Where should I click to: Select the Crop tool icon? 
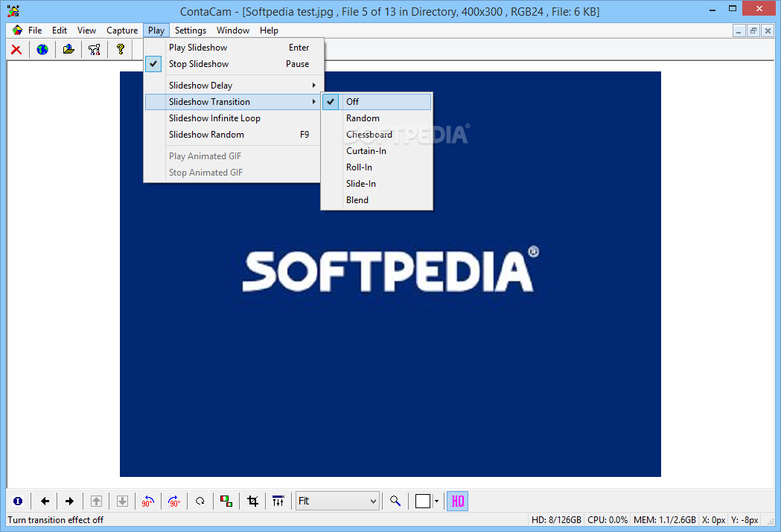tap(252, 501)
